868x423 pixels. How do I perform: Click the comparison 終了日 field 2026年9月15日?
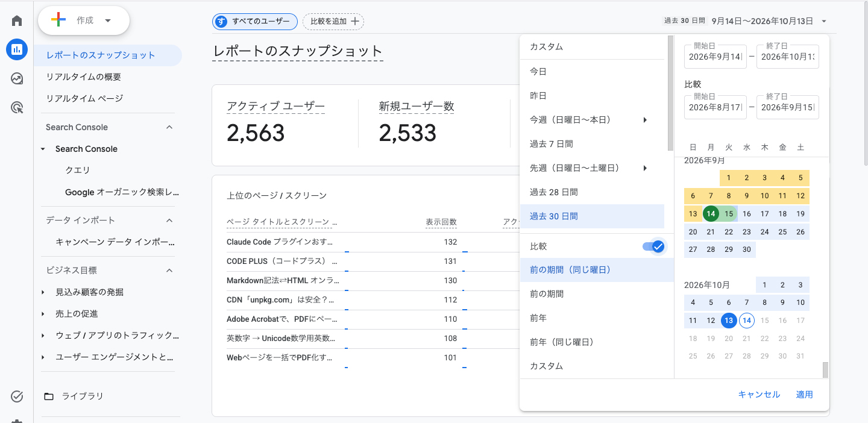(x=788, y=107)
